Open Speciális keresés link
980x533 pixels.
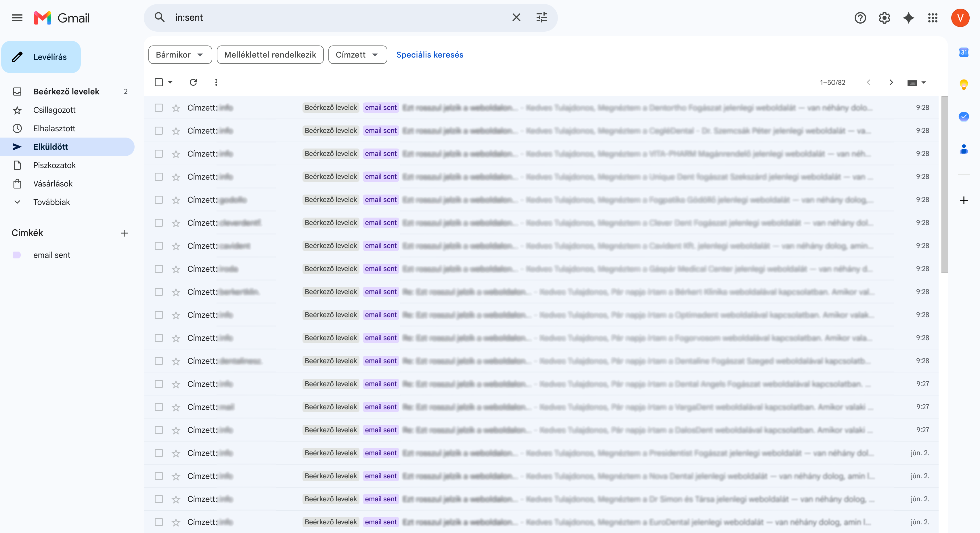pos(430,55)
